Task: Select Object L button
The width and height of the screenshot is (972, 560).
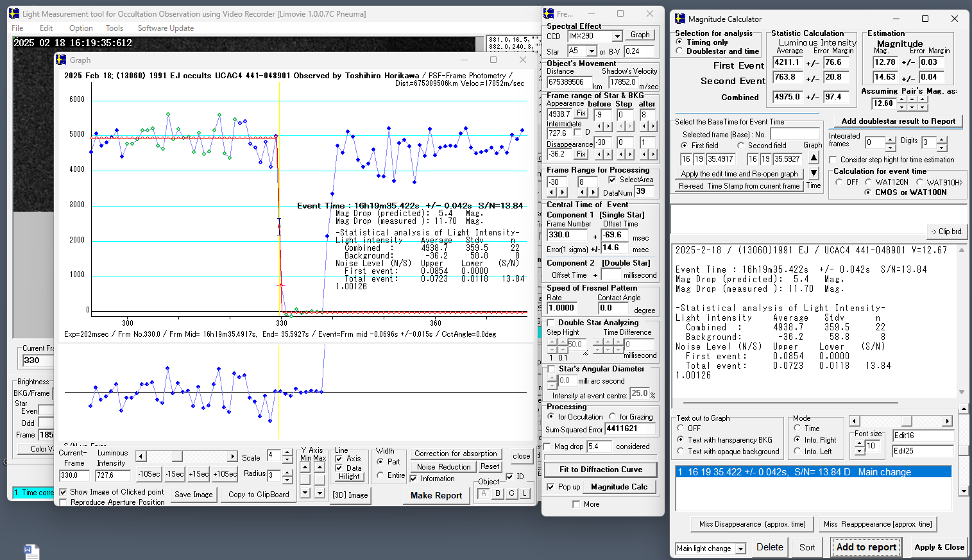Action: 525,493
